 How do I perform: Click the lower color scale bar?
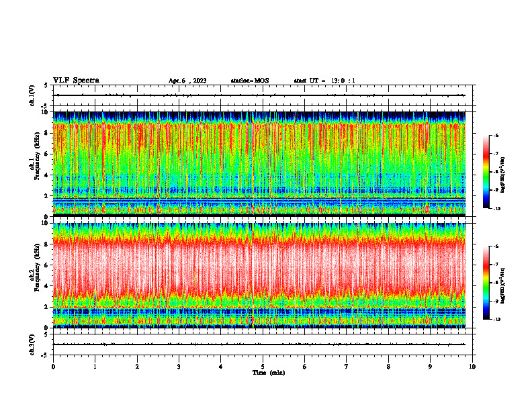coord(486,283)
